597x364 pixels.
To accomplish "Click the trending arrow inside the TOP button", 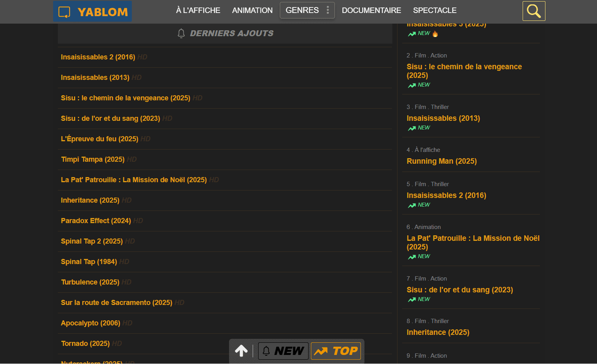I will point(322,350).
